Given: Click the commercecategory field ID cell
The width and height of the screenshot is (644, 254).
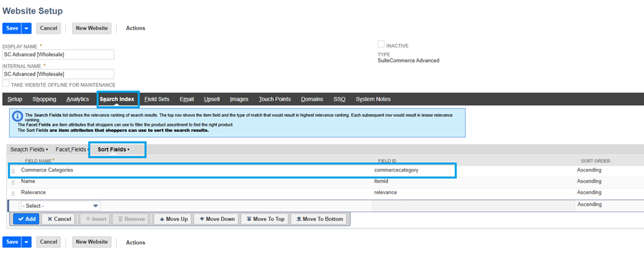Looking at the screenshot, I should 396,170.
